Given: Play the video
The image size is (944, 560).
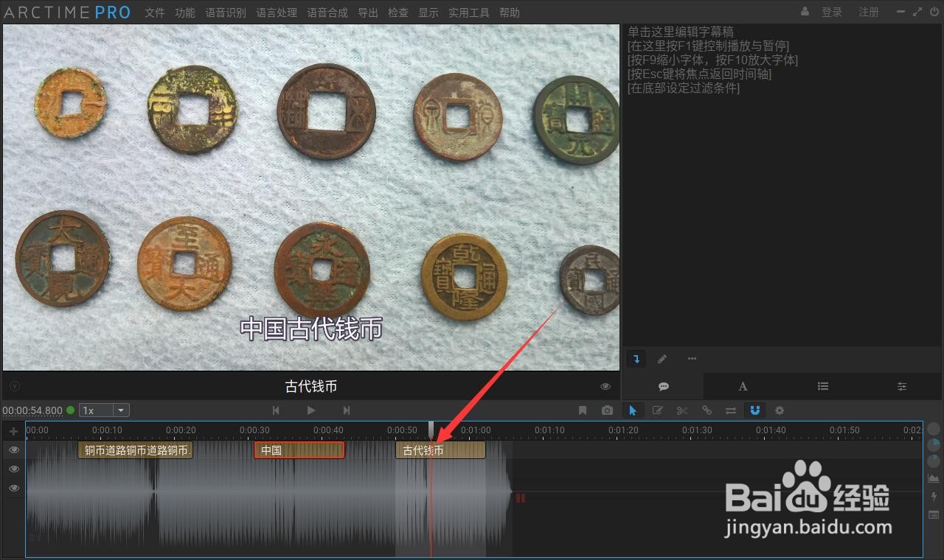Looking at the screenshot, I should pos(311,410).
